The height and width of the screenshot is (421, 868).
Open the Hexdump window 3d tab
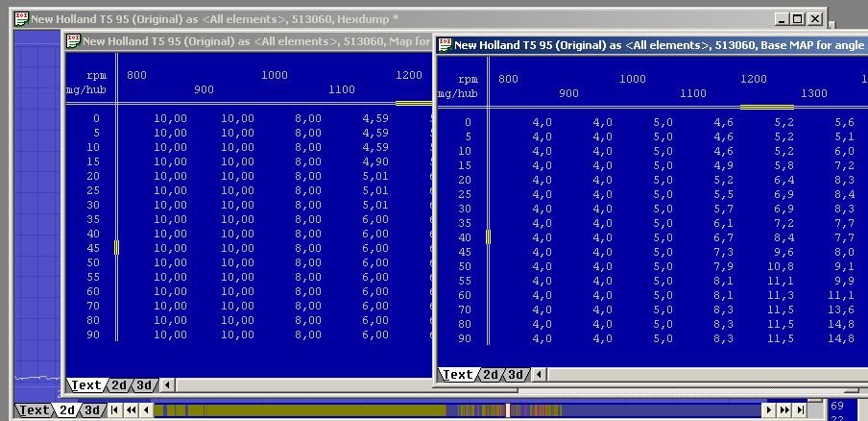(x=92, y=410)
